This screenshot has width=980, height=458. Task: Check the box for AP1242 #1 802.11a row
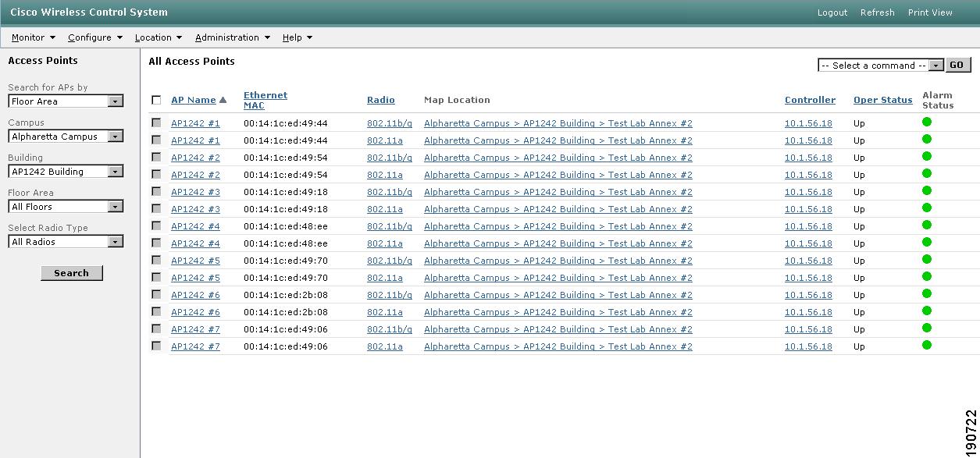point(156,140)
